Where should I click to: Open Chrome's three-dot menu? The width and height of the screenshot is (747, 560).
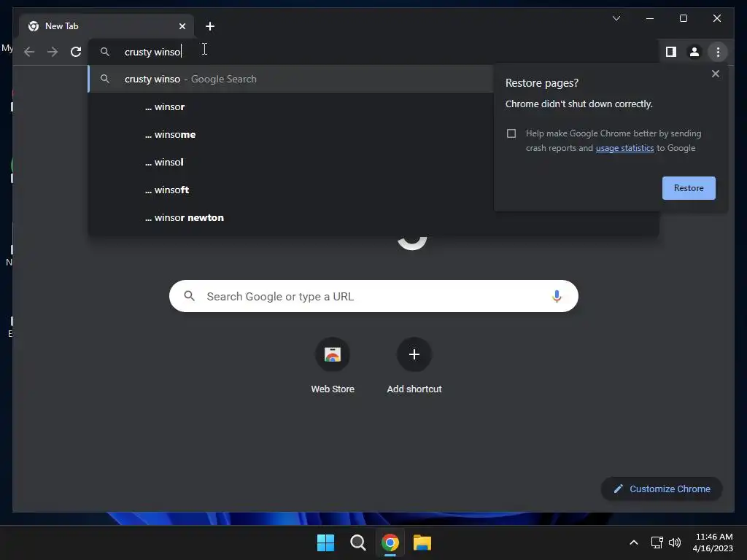click(718, 52)
